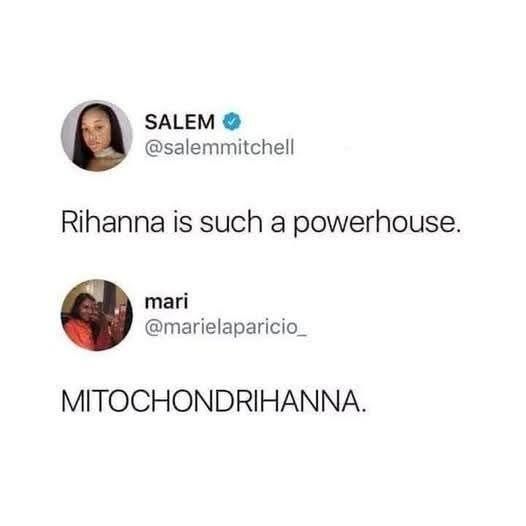Click the period after MITOCHONDRIHANNA
The width and height of the screenshot is (526, 526).
click(x=362, y=411)
